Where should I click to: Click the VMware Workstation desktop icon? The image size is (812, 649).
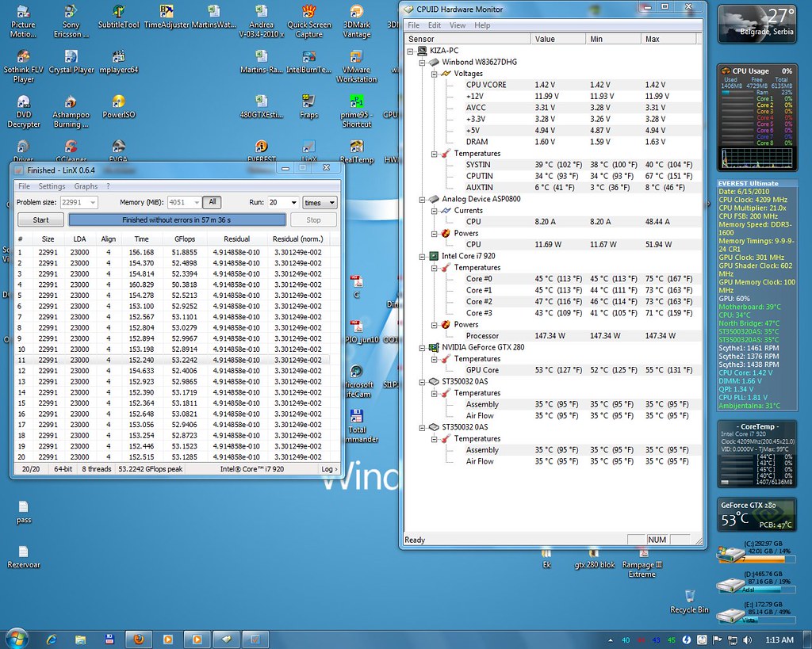click(x=356, y=67)
